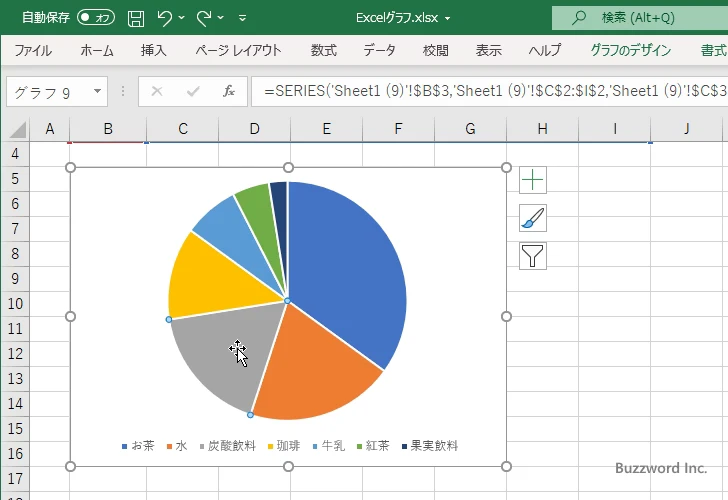Click the Save icon in title bar

click(136, 18)
